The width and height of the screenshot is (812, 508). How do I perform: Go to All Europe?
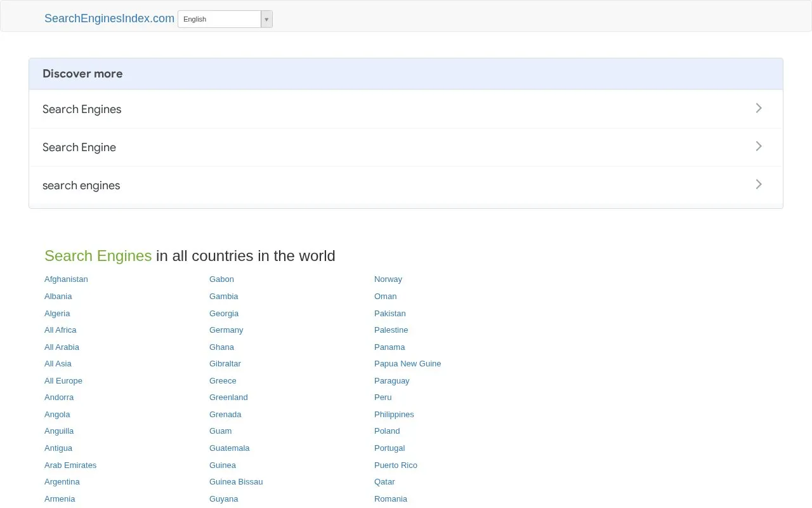tap(63, 381)
